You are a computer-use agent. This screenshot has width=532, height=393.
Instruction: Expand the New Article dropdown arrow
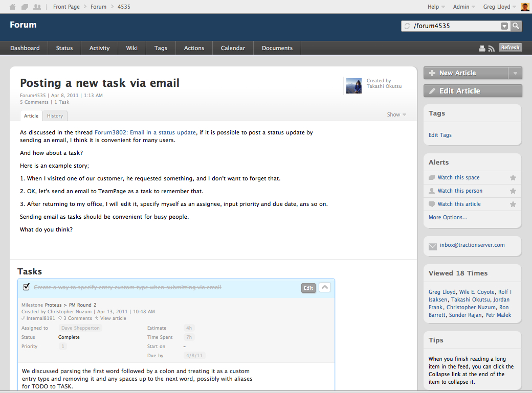click(515, 73)
